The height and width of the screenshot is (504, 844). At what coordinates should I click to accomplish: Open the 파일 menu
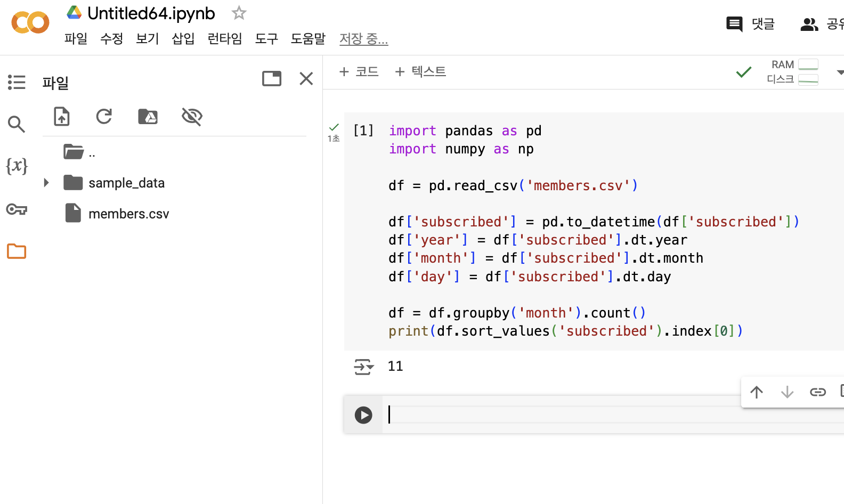[76, 39]
